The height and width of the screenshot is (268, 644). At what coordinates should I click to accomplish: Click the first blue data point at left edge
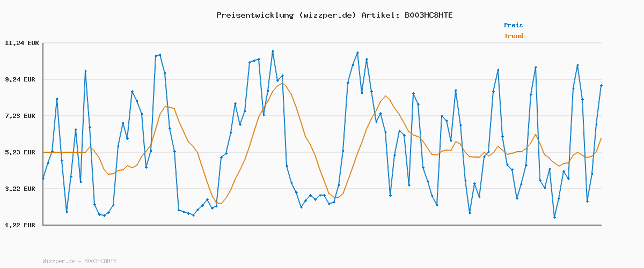[x=43, y=178]
